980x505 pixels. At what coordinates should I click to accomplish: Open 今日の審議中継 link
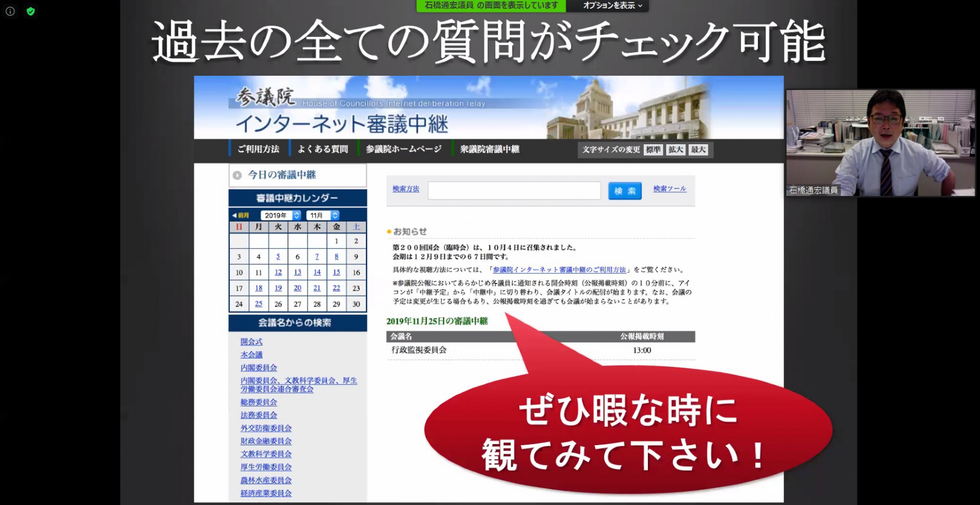click(x=282, y=175)
